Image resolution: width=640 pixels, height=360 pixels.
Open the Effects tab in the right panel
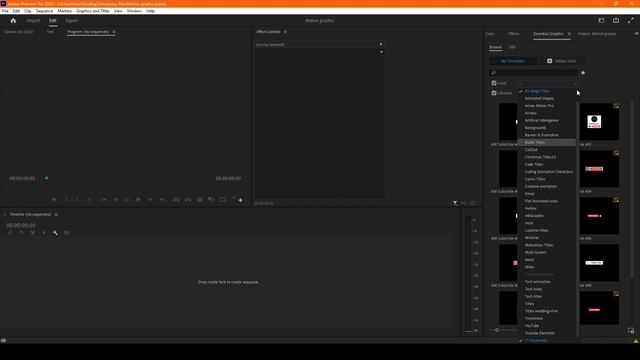514,34
